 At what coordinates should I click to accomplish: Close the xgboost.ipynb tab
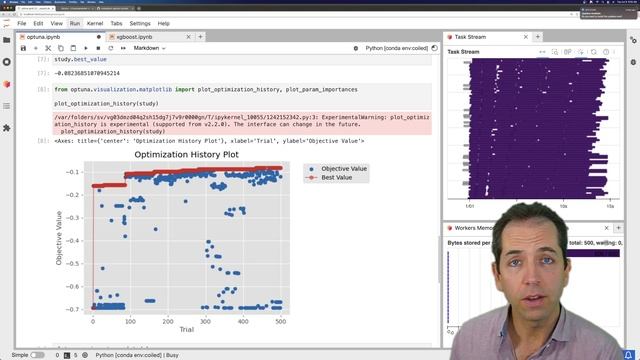(x=189, y=37)
